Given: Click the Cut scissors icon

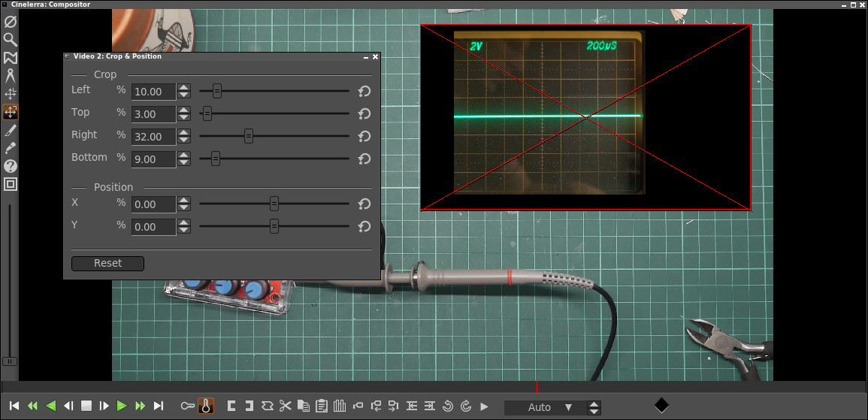Looking at the screenshot, I should pos(285,406).
